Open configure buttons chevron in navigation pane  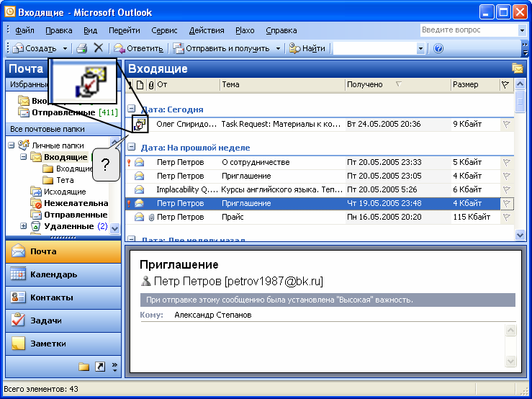(114, 367)
